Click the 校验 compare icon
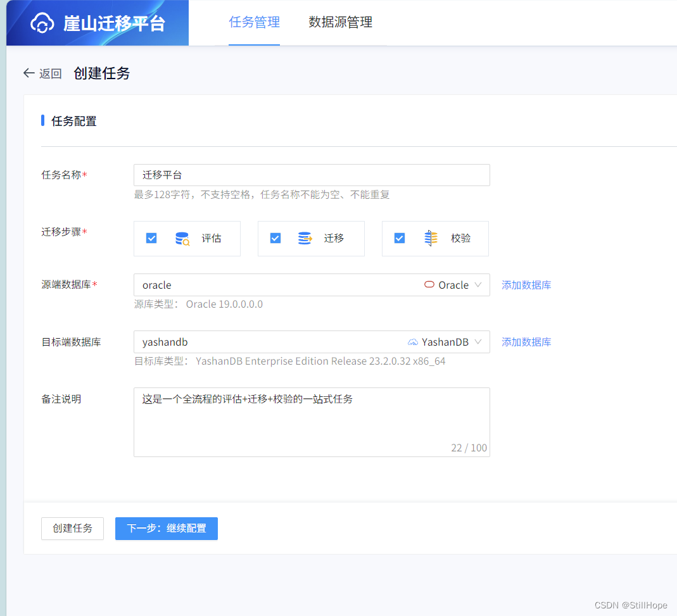Image resolution: width=677 pixels, height=616 pixels. point(431,238)
